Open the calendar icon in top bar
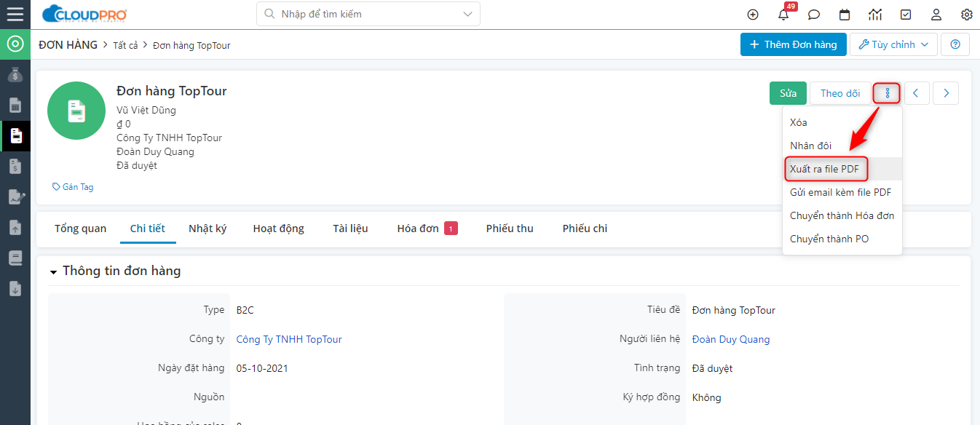 point(845,15)
